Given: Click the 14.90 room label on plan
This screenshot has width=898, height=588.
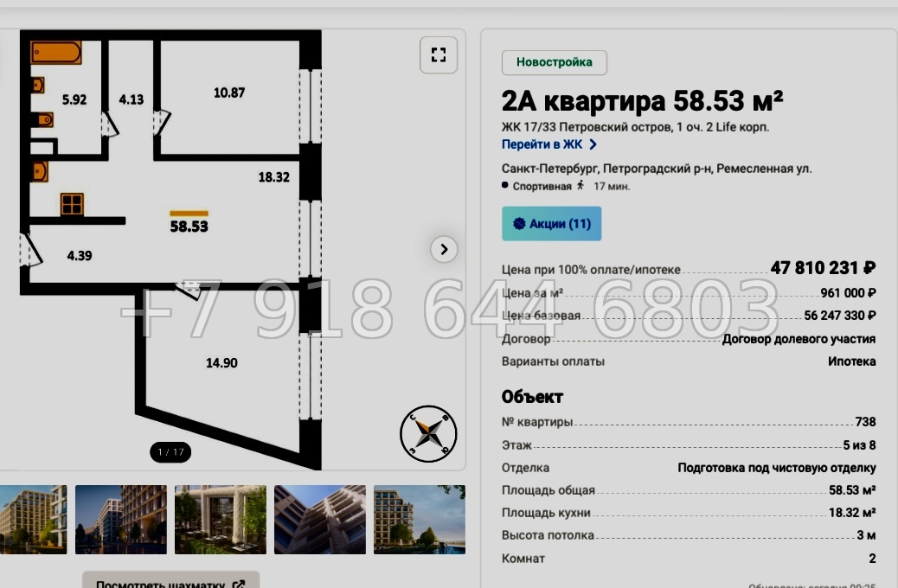Looking at the screenshot, I should (x=221, y=363).
